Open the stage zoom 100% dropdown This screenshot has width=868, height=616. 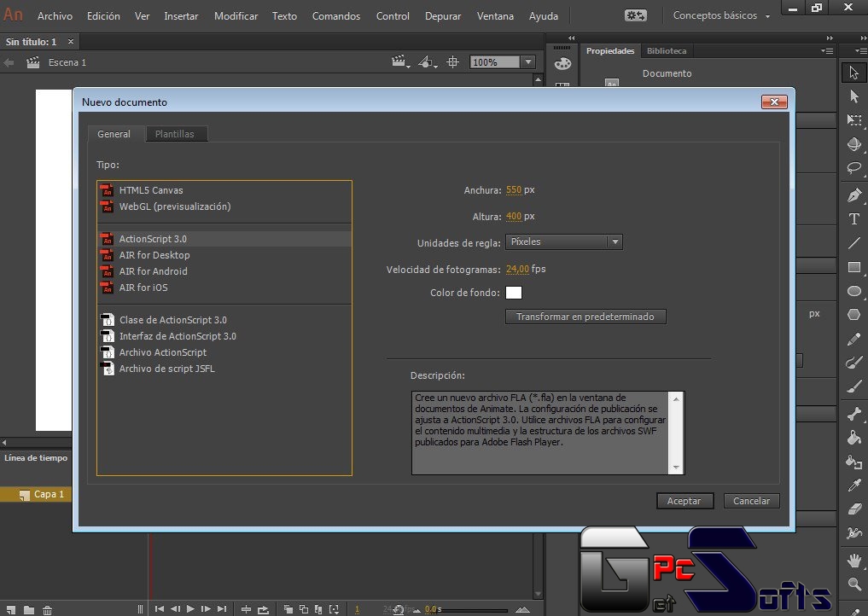528,62
